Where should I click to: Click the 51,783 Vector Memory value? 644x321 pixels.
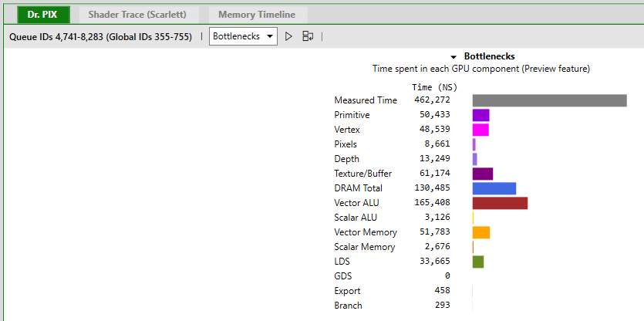click(x=434, y=232)
